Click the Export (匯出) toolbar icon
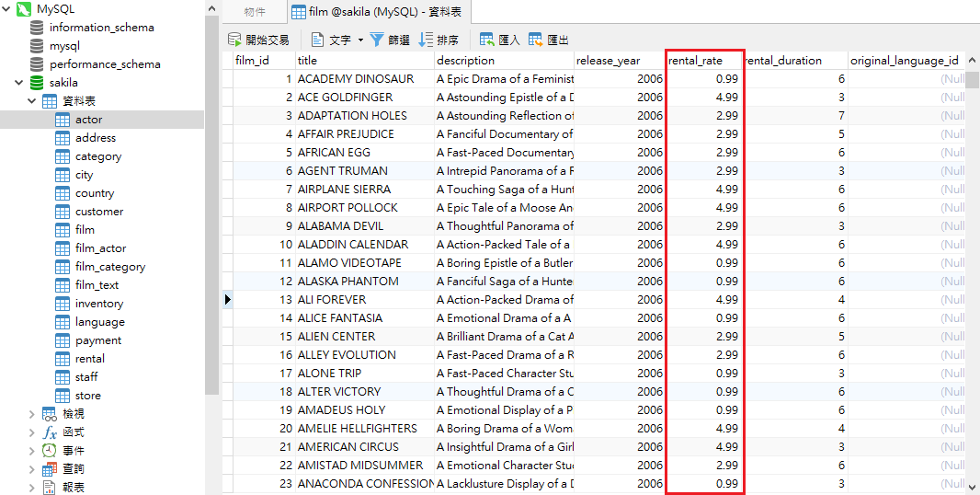 pyautogui.click(x=535, y=40)
